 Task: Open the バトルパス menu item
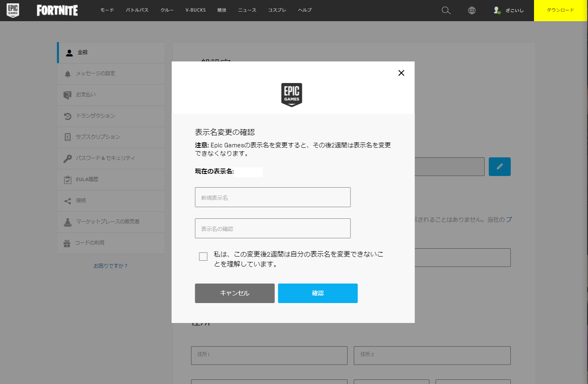pyautogui.click(x=137, y=10)
